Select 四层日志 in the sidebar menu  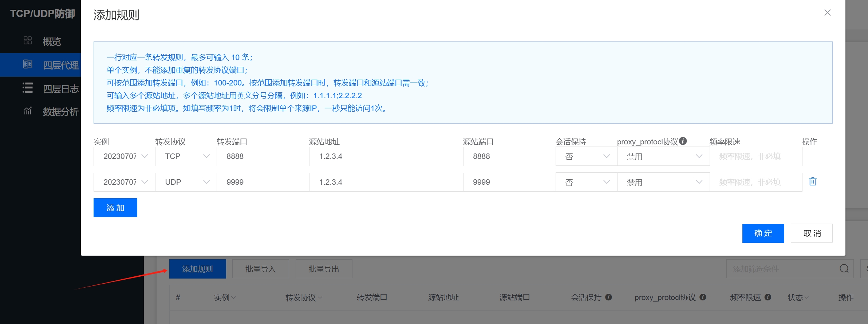tap(60, 89)
